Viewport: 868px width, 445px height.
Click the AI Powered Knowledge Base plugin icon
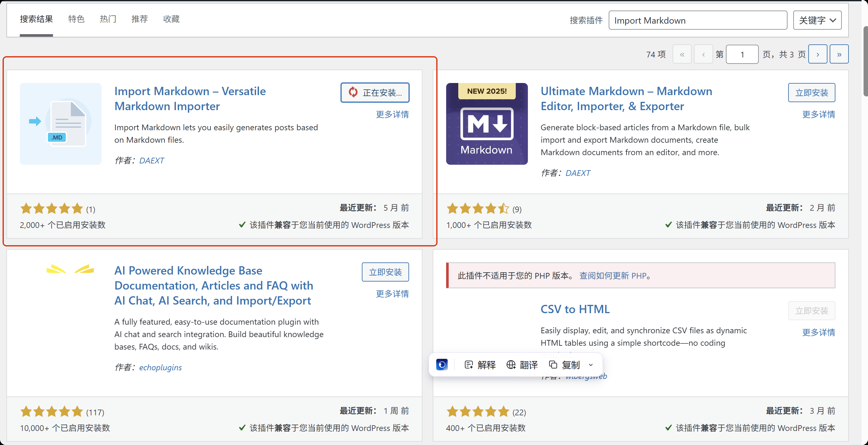point(70,269)
